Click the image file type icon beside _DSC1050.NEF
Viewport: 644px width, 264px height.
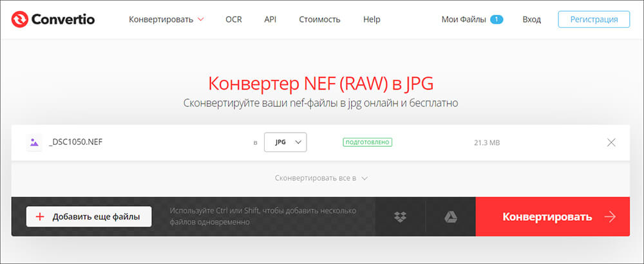[34, 142]
